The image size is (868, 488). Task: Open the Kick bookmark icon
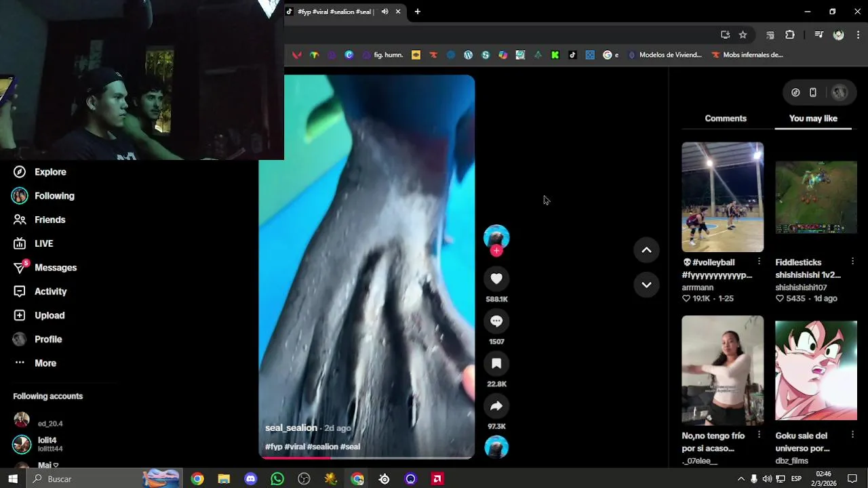coord(555,55)
